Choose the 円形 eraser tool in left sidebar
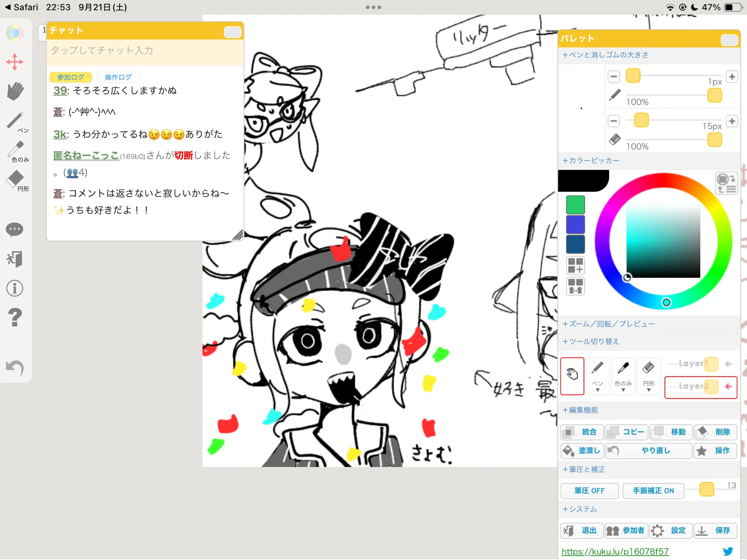Image resolution: width=747 pixels, height=560 pixels. click(17, 181)
